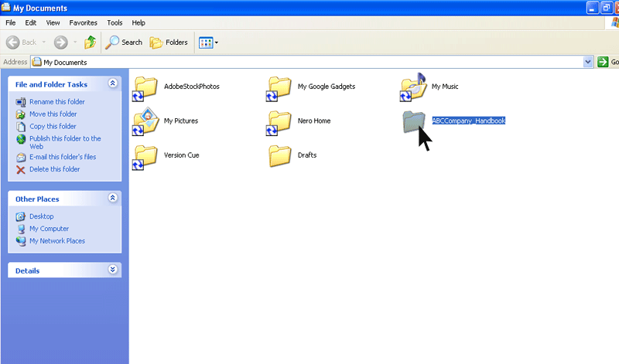Click the highlighted ABCCompany_Handbook name

point(469,121)
